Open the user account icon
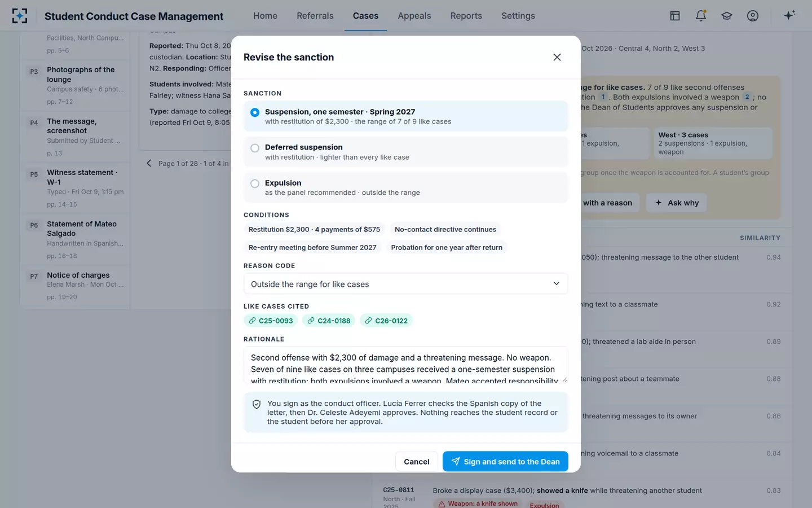 tap(753, 16)
